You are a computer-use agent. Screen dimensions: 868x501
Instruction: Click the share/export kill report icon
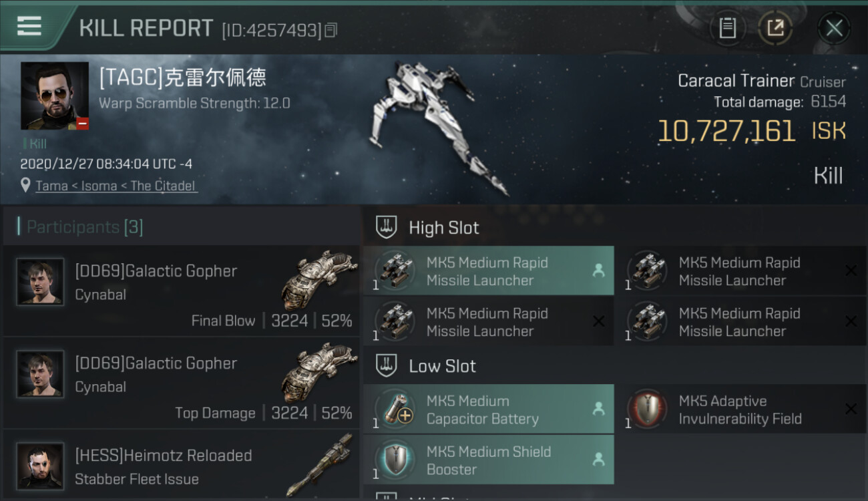pyautogui.click(x=775, y=28)
